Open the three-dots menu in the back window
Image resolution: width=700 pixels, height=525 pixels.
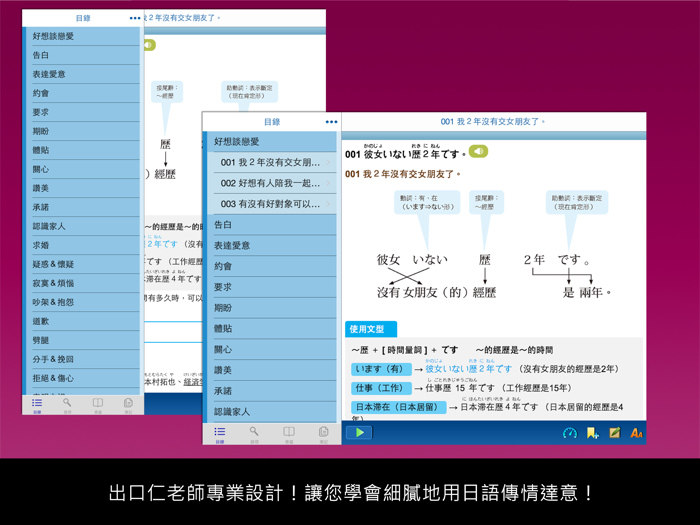coord(135,18)
